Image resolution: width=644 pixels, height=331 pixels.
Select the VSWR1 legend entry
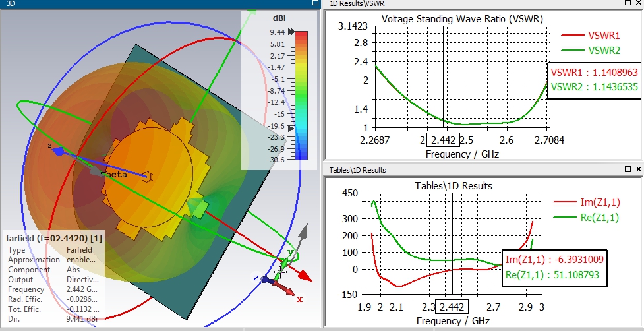tap(591, 36)
